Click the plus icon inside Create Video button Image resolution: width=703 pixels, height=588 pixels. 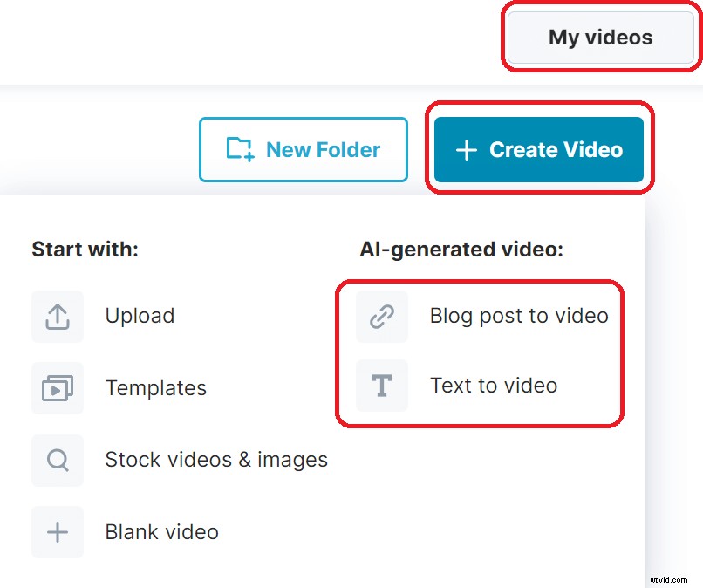click(466, 150)
